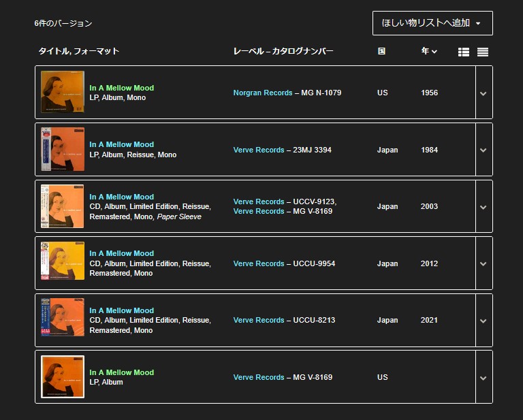Expand the Norgran Records MG N-1079 row chevron
This screenshot has height=420, width=523.
[x=483, y=94]
